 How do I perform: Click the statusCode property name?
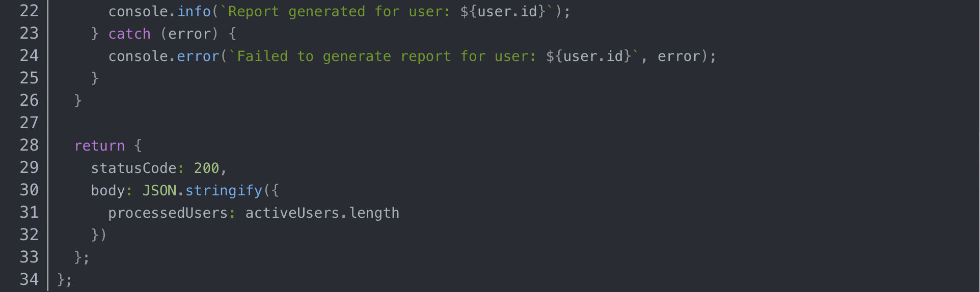pos(133,168)
